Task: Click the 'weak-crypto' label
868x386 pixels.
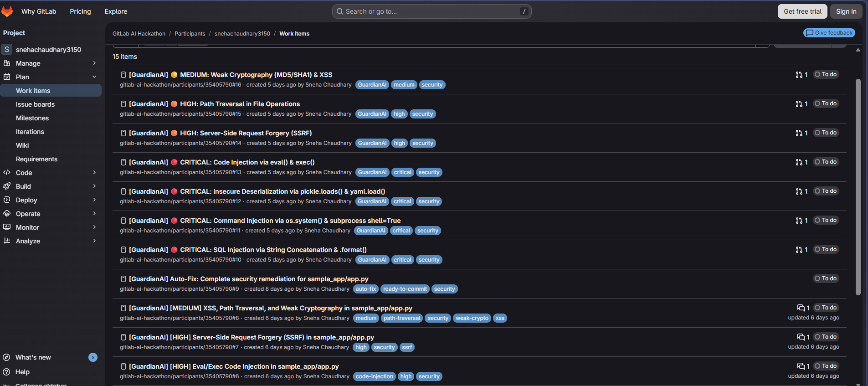Action: (x=472, y=318)
